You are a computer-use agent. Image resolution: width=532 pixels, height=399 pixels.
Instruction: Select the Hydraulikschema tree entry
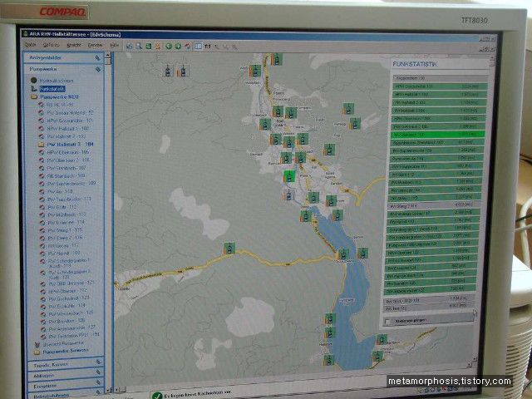57,81
